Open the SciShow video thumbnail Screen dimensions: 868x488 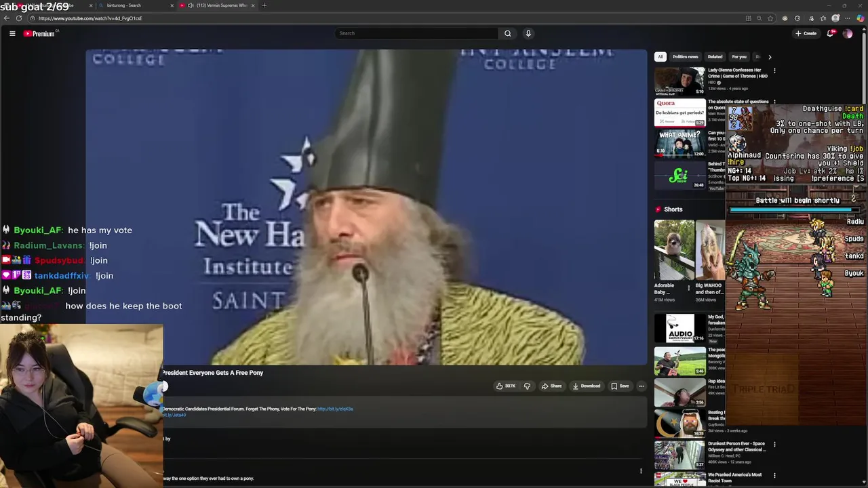click(x=679, y=176)
